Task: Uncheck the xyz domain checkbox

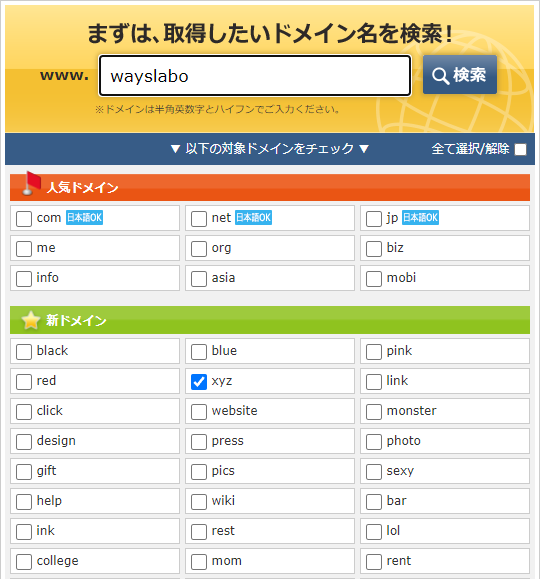Action: coord(199,382)
